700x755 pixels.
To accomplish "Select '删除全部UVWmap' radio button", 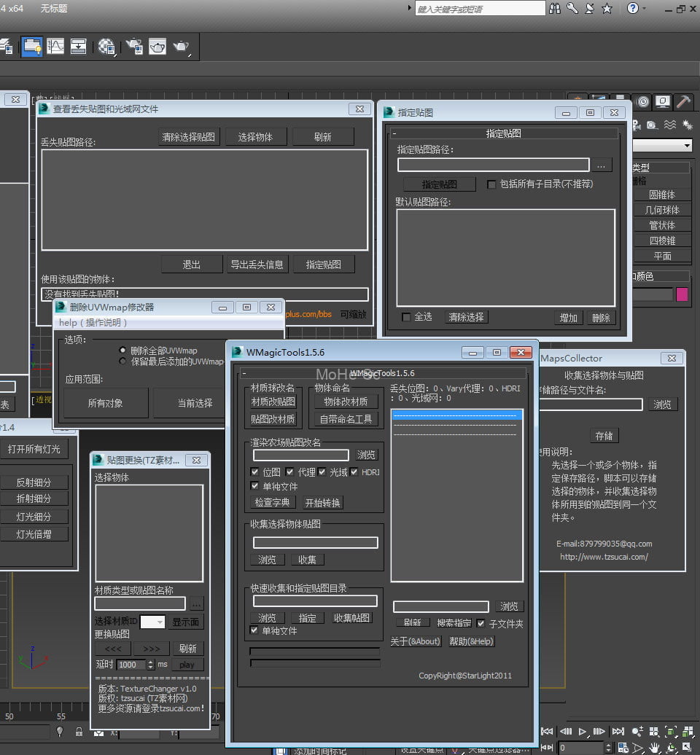I will [122, 351].
